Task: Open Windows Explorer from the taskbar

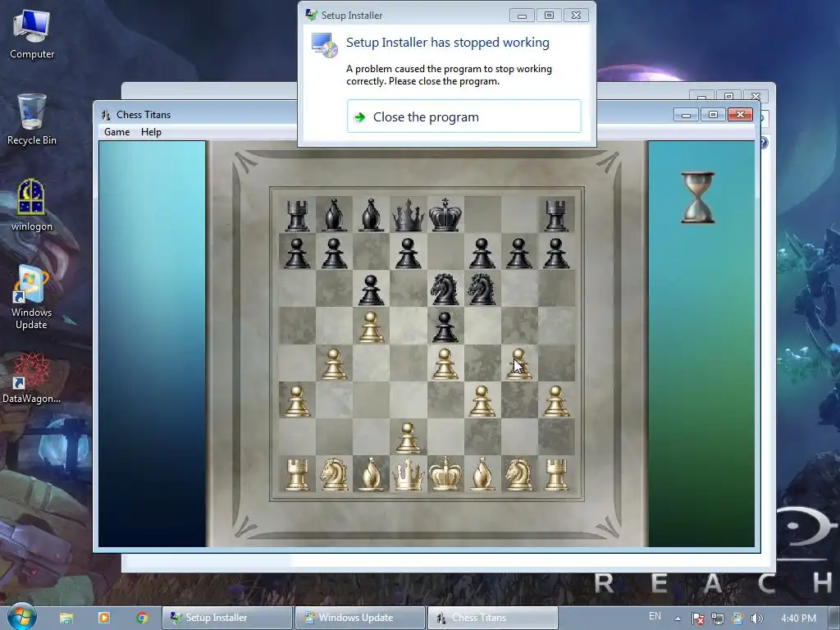Action: coord(66,618)
